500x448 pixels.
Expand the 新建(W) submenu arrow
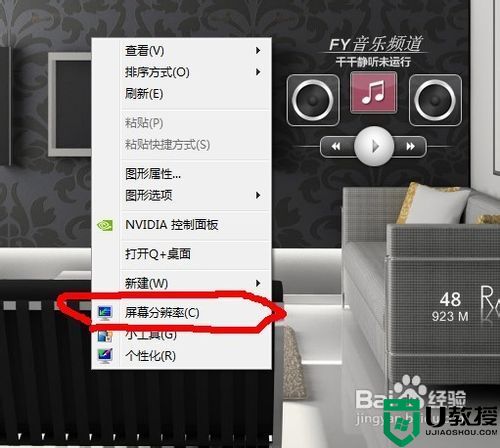point(258,283)
